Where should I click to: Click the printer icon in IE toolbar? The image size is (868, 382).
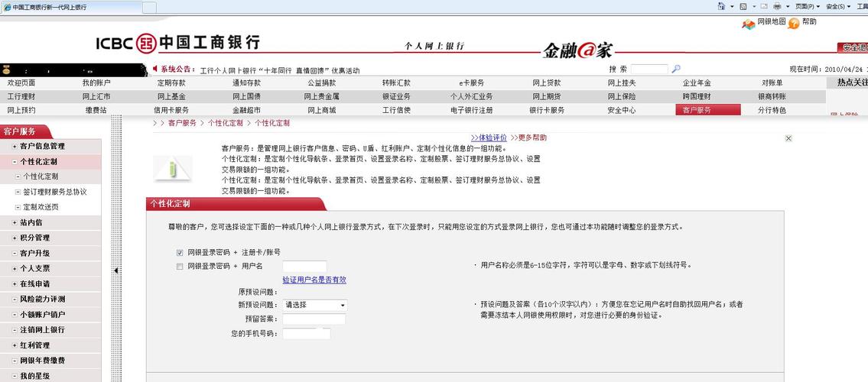(777, 7)
